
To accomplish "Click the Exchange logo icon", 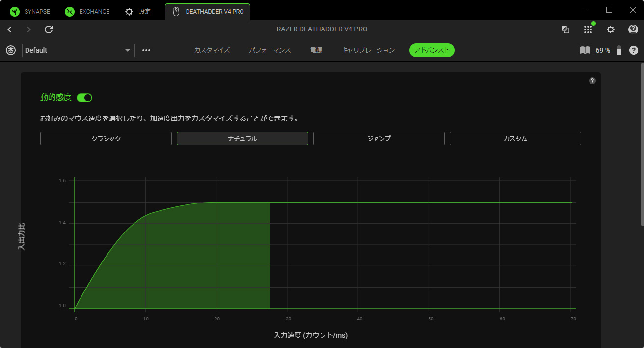I will [70, 11].
